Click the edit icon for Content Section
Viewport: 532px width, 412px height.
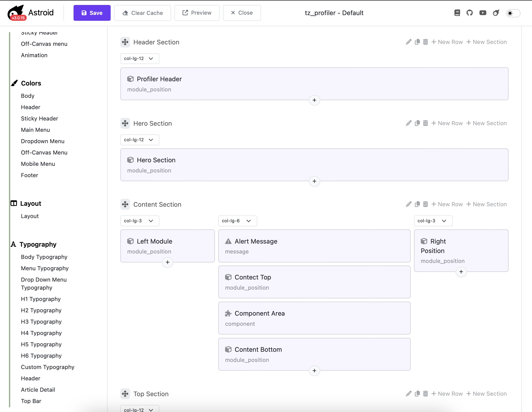point(409,204)
